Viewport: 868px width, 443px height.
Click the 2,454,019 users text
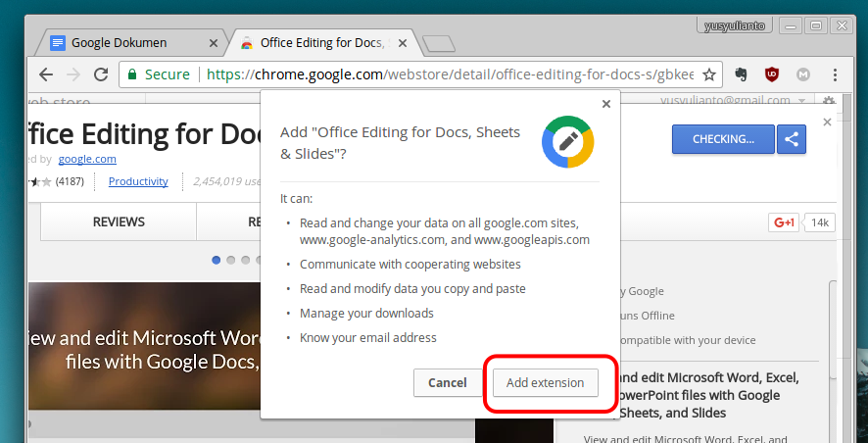point(226,181)
